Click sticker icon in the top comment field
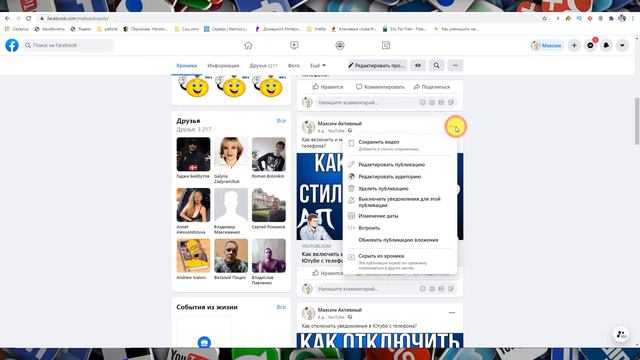640x360 pixels. 451,102
